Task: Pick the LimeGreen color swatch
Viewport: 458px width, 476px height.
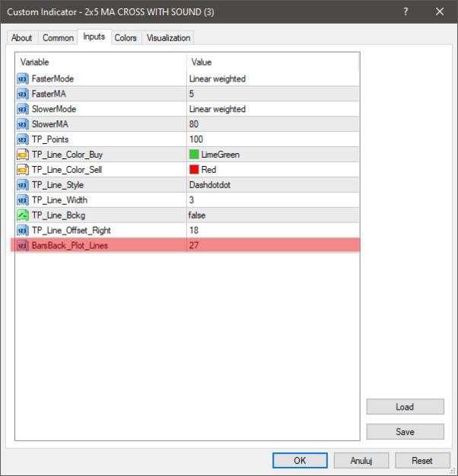Action: [x=194, y=155]
